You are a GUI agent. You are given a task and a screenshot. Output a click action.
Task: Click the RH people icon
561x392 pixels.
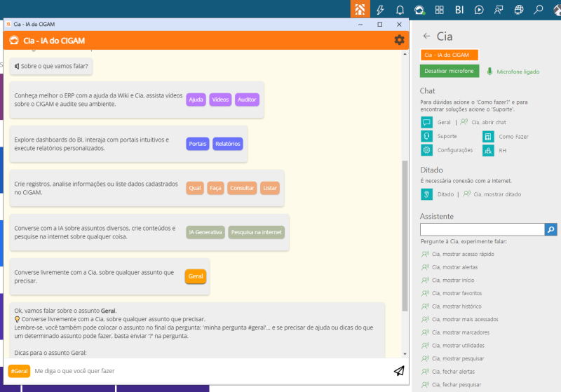pyautogui.click(x=488, y=151)
